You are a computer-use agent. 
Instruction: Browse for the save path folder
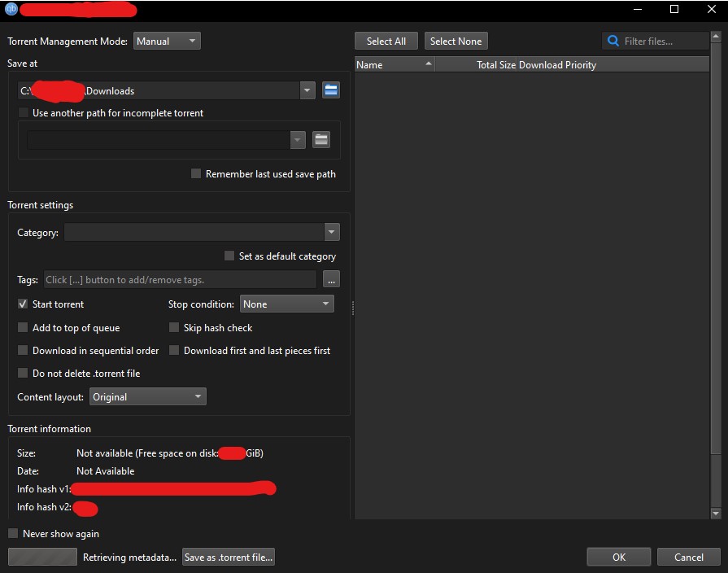click(330, 90)
